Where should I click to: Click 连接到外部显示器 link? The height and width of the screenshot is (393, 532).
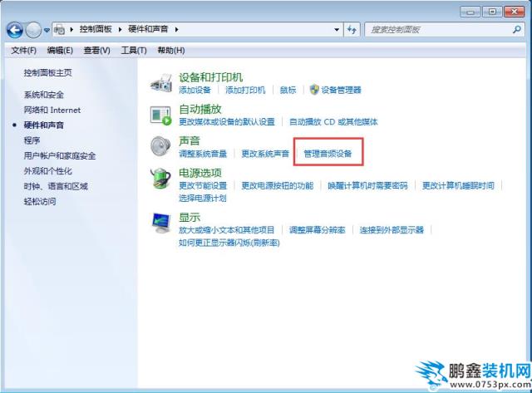(392, 230)
